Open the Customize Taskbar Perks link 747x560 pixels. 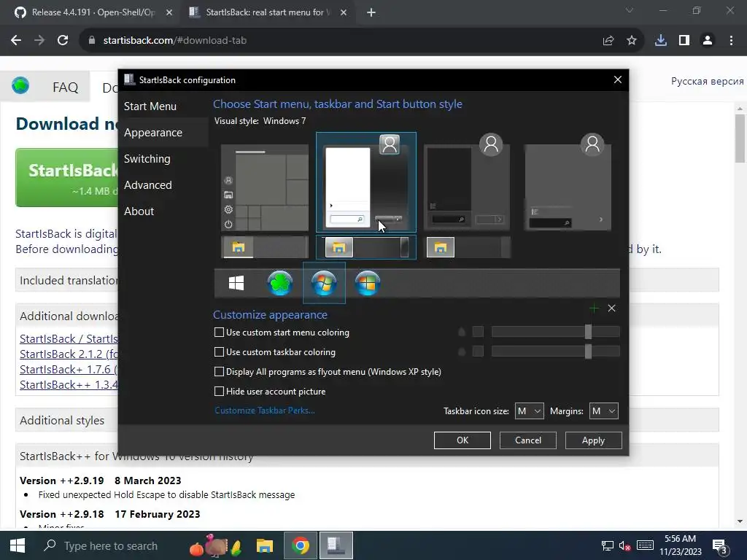264,411
